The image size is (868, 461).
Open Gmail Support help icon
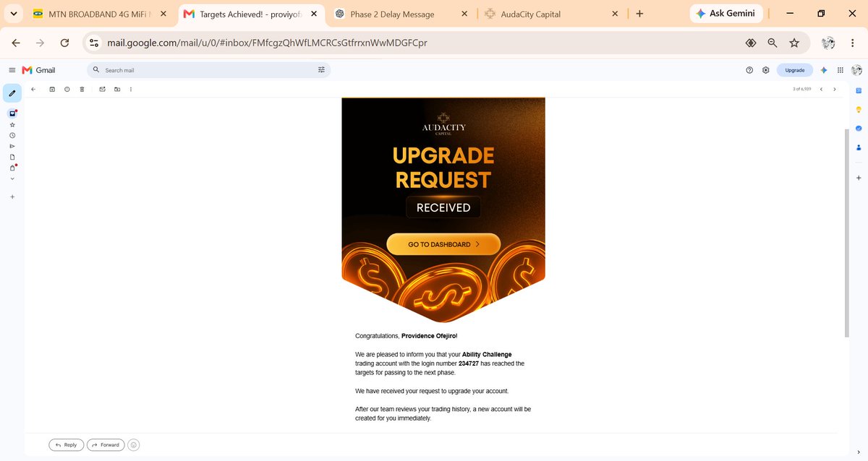pos(749,70)
